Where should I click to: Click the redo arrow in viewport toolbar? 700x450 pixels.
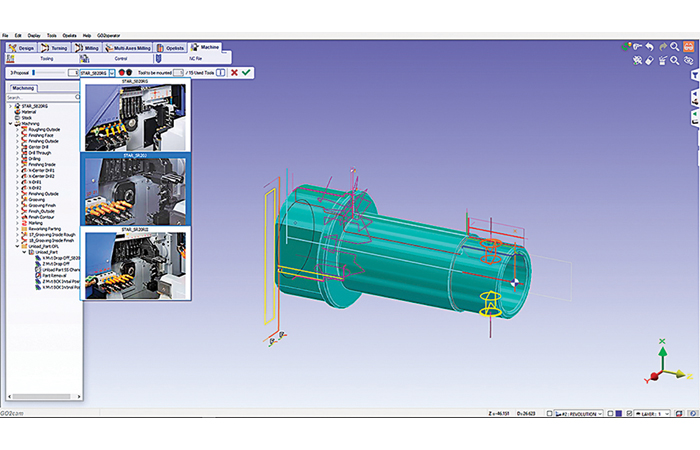tap(663, 46)
